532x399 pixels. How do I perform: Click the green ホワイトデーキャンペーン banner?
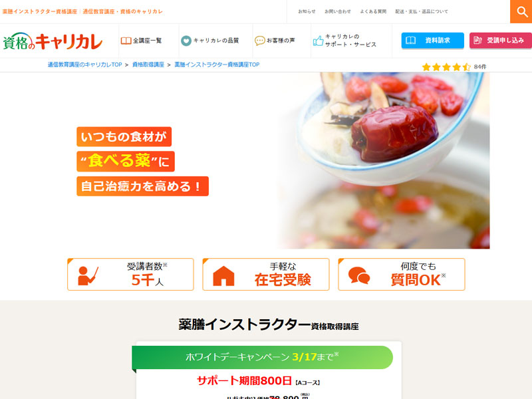pos(262,357)
